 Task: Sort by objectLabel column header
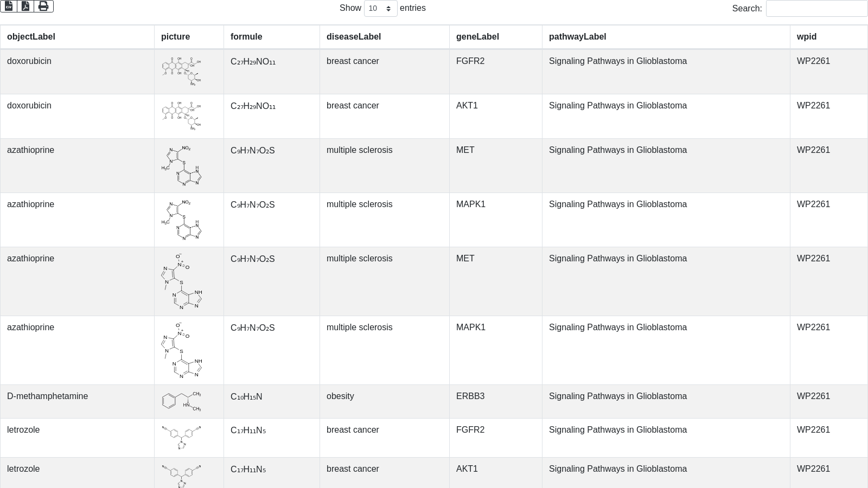pos(31,37)
